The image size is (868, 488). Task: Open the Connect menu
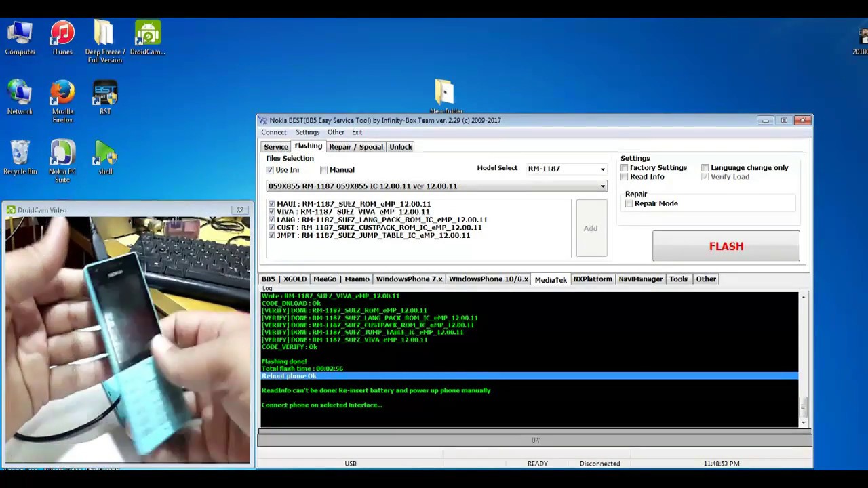point(274,132)
